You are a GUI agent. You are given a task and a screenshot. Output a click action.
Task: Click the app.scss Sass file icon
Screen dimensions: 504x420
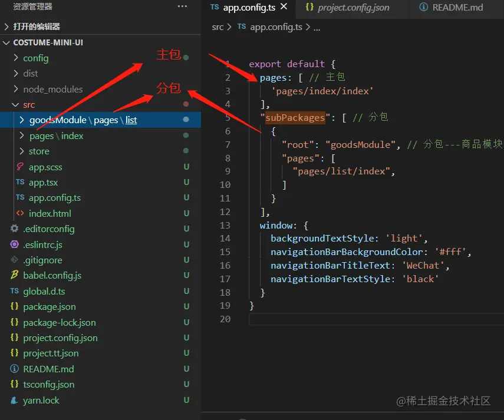[x=20, y=167]
